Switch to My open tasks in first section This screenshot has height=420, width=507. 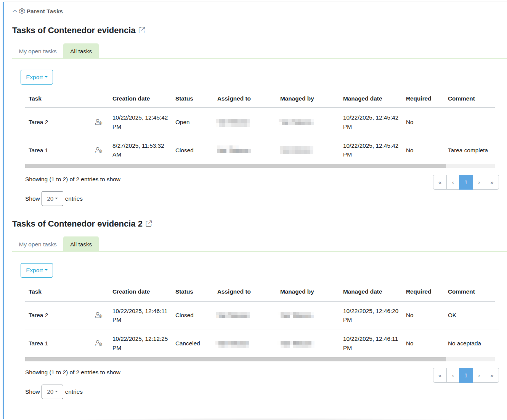tap(38, 51)
